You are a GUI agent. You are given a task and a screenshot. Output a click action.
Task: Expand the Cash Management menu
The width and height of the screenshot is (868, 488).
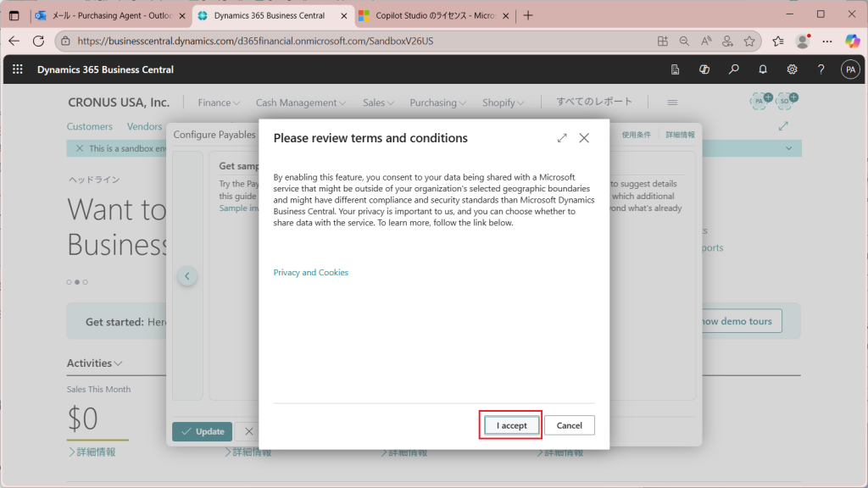coord(301,103)
